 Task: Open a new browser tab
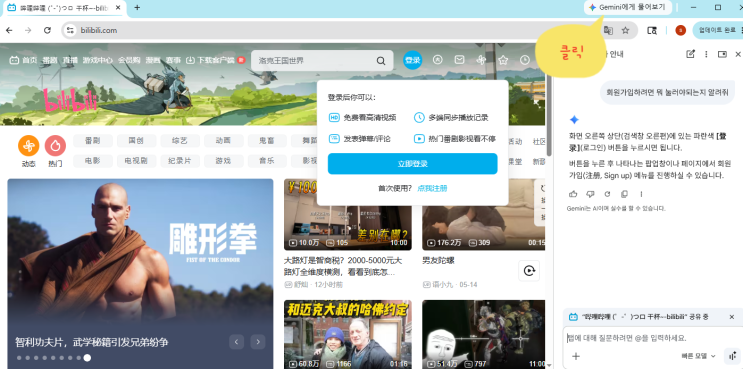coord(137,8)
